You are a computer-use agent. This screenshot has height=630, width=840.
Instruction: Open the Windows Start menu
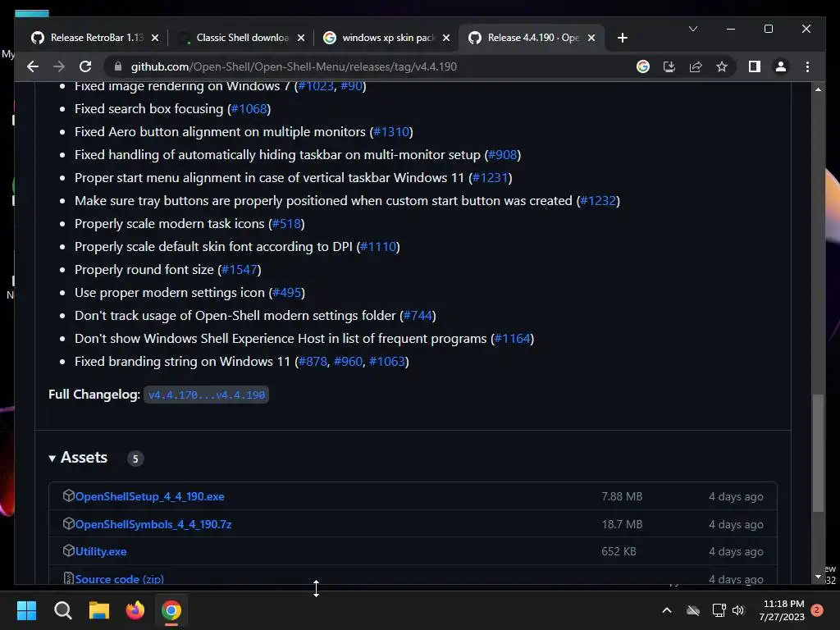[26, 610]
